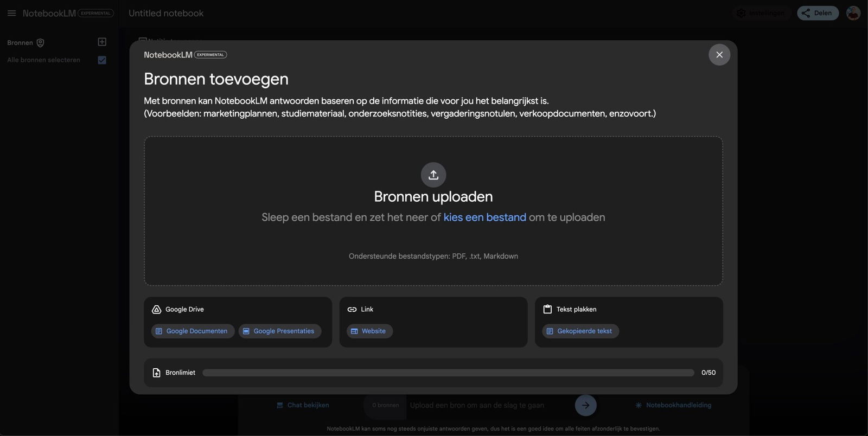Click the Delen share button
This screenshot has width=868, height=436.
click(818, 13)
